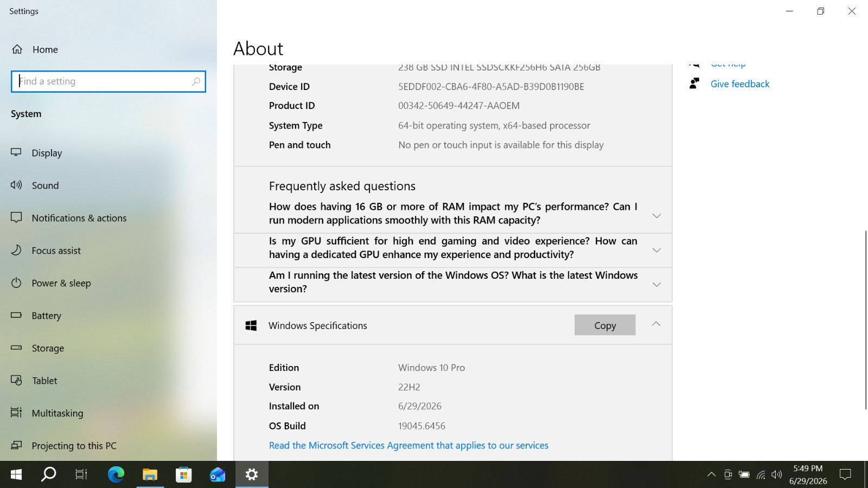The image size is (868, 488).
Task: Click the About page title
Action: 258,49
